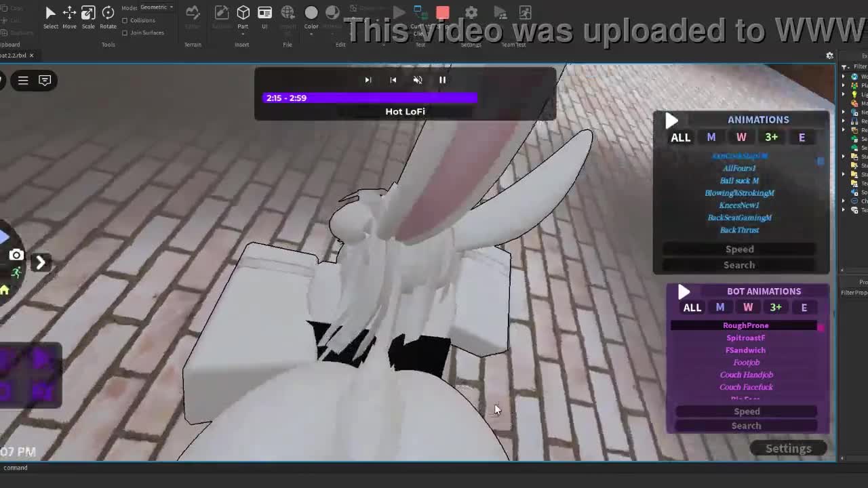Switch to the ALL tab in Bot Animations
The height and width of the screenshot is (488, 868).
point(692,308)
